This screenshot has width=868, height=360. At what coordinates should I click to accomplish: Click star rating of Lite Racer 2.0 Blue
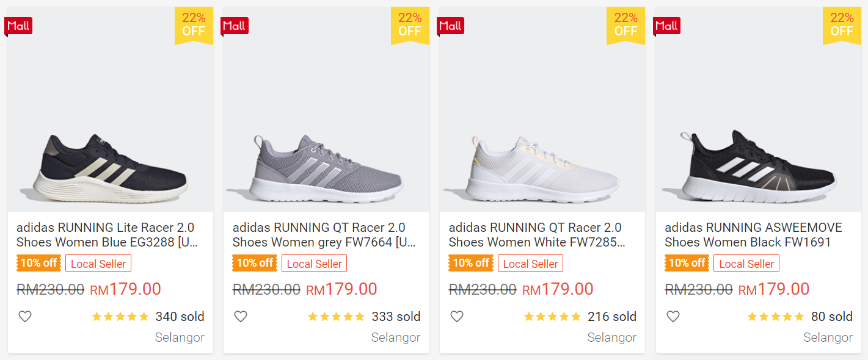(x=120, y=317)
